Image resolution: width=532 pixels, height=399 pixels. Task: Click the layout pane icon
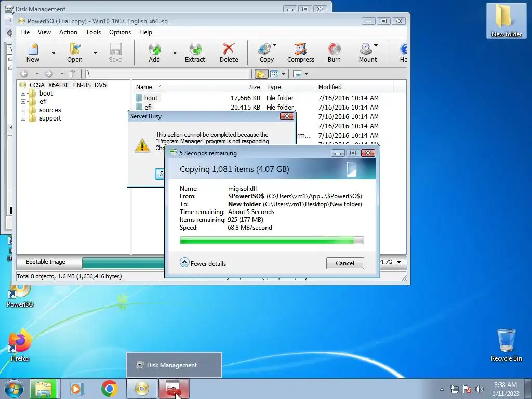(x=297, y=74)
